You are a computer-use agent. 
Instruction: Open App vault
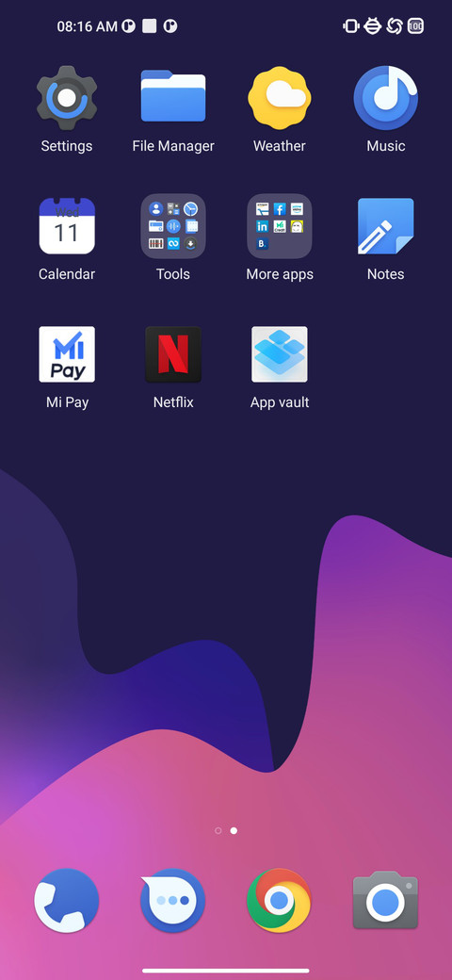[x=280, y=354]
